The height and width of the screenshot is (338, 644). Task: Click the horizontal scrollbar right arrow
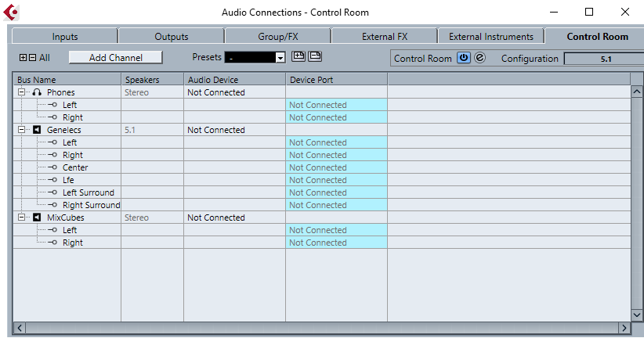(624, 328)
